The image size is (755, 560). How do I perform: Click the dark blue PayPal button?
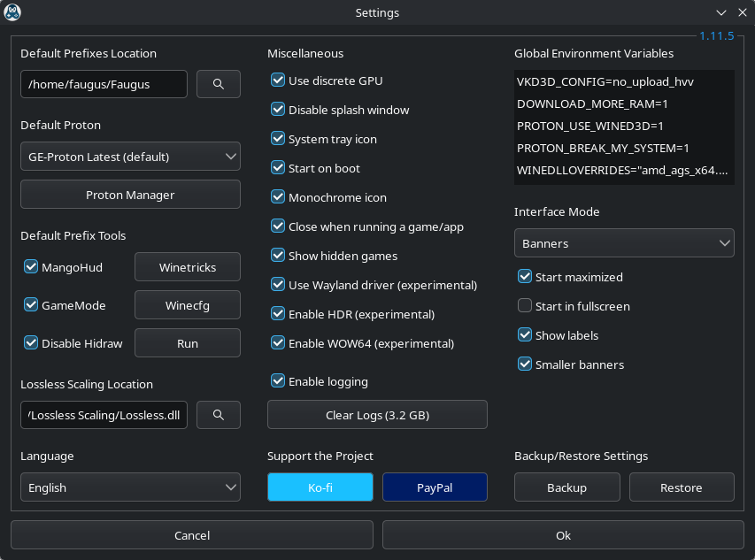tap(435, 487)
